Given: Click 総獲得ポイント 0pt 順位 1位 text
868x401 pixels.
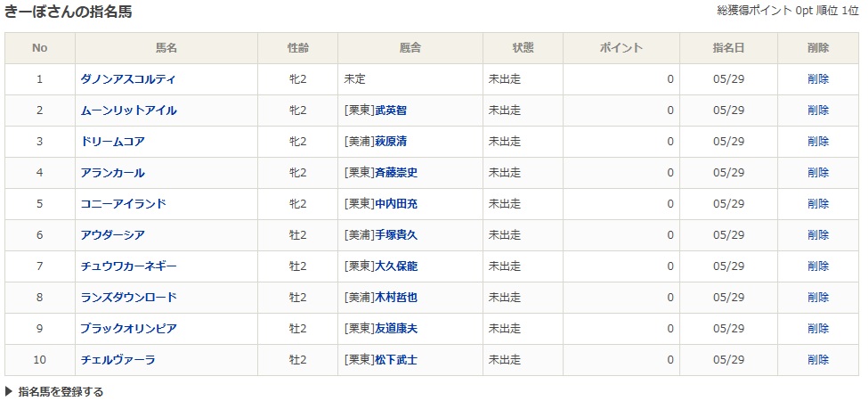Looking at the screenshot, I should point(788,11).
